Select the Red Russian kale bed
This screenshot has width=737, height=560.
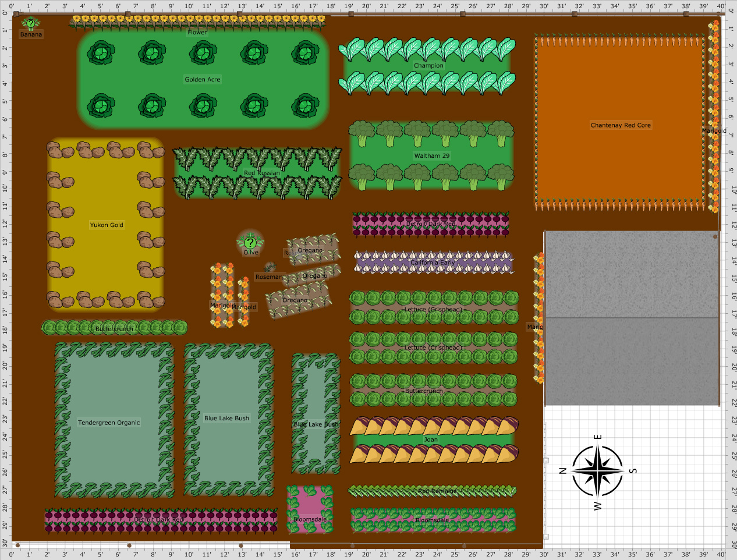[257, 173]
